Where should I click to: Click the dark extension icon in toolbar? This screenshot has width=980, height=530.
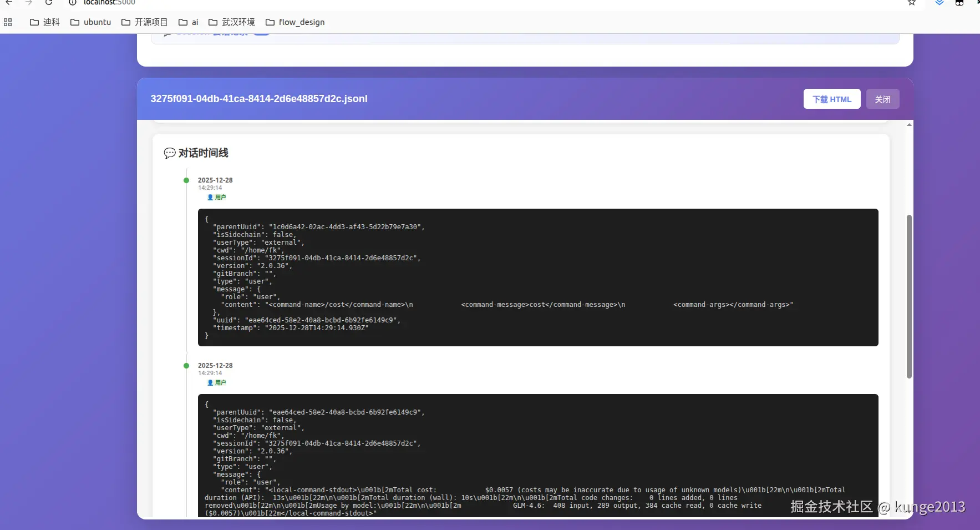coord(959,2)
